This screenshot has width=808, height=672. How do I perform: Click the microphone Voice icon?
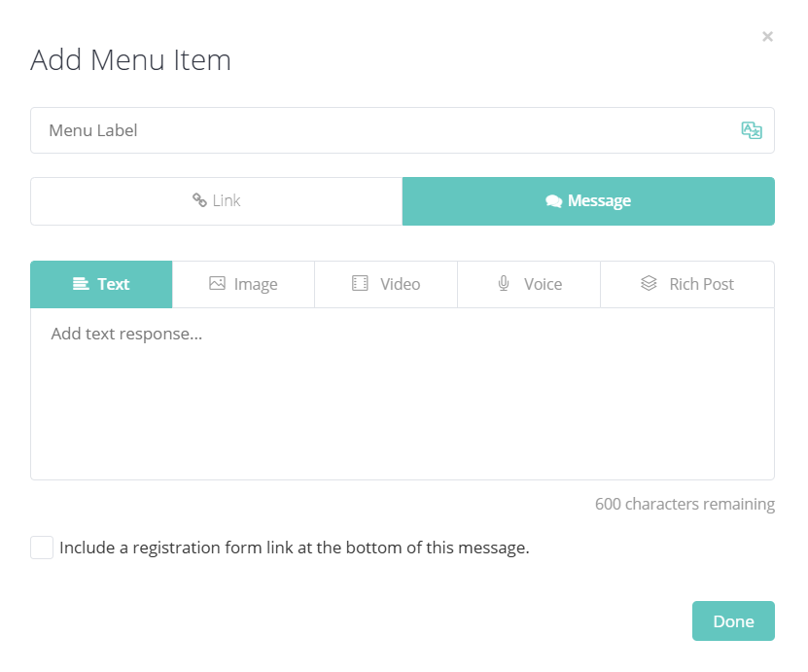point(504,284)
